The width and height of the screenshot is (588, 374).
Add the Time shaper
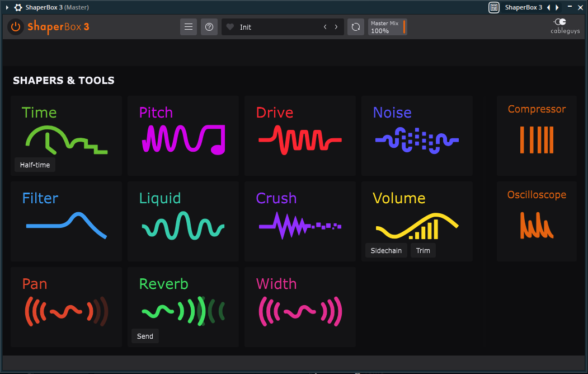pos(66,132)
